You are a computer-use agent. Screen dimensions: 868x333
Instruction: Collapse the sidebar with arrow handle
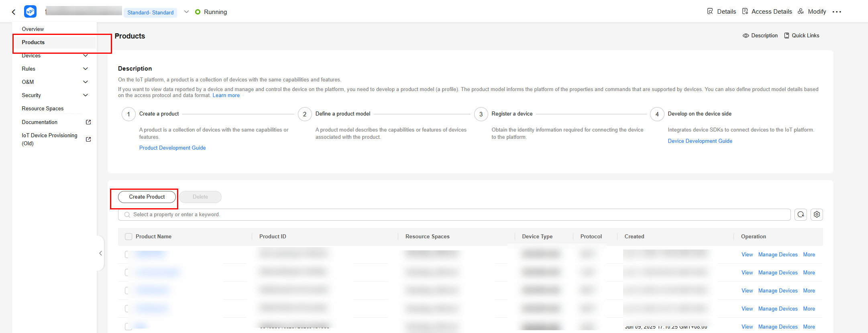(100, 253)
